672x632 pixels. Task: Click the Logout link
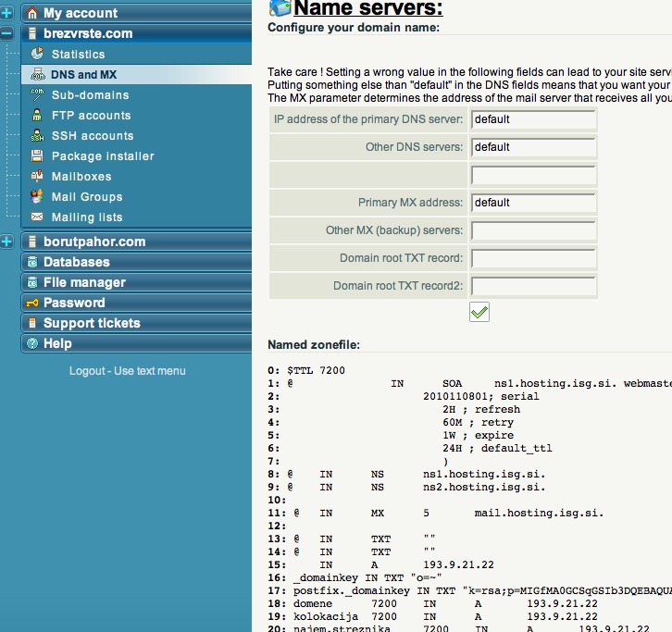pos(87,371)
